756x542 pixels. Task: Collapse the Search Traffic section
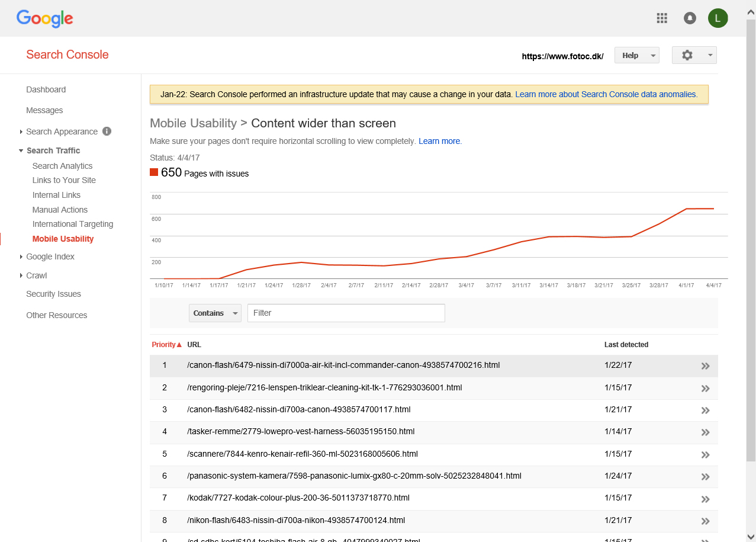(x=21, y=150)
